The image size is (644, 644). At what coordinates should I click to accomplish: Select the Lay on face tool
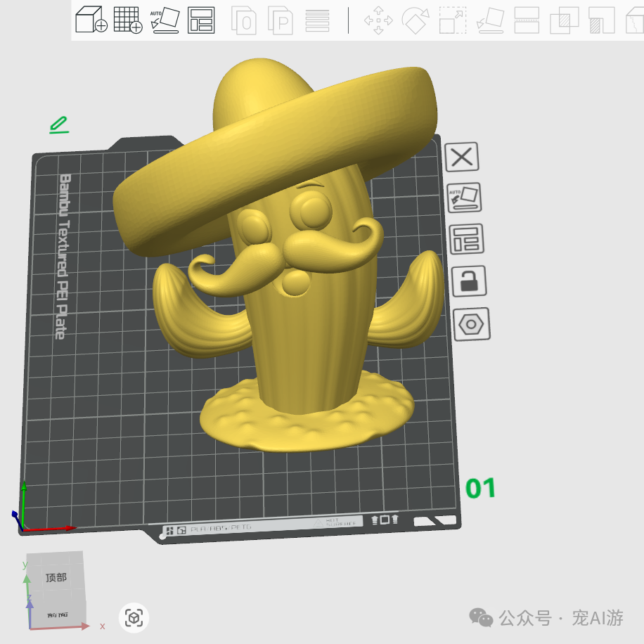(490, 20)
